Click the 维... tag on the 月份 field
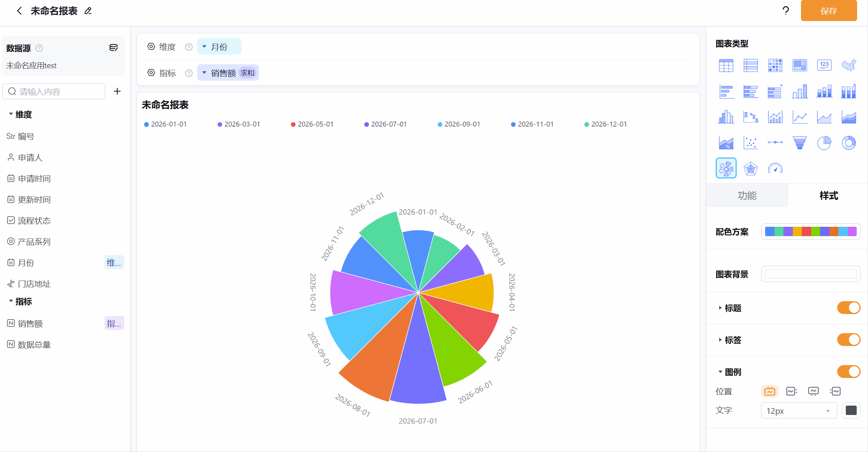This screenshot has height=452, width=868. [114, 263]
